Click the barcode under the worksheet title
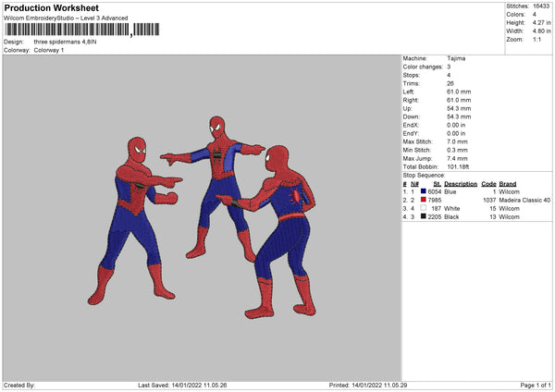Viewport: 555px width, 392px height. (66, 31)
